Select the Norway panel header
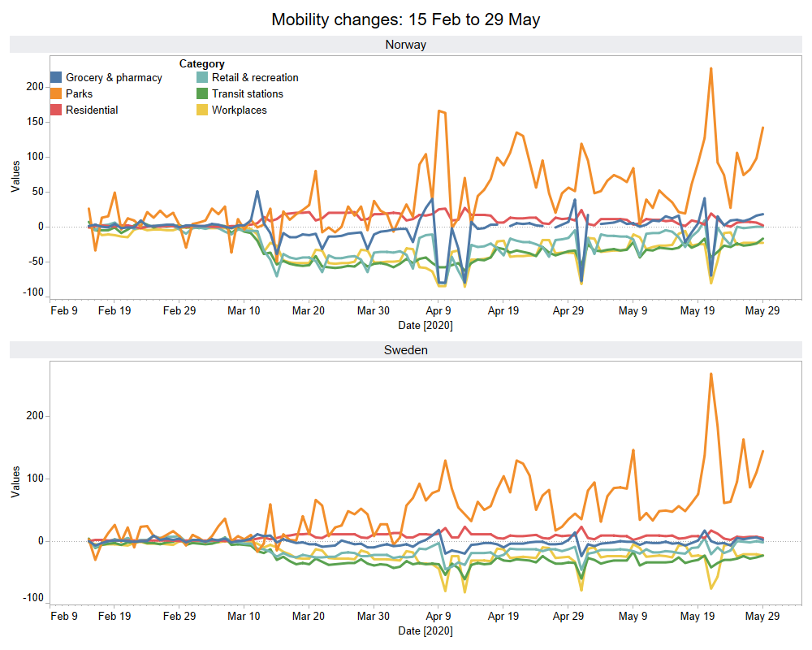Image resolution: width=812 pixels, height=650 pixels. 406,45
